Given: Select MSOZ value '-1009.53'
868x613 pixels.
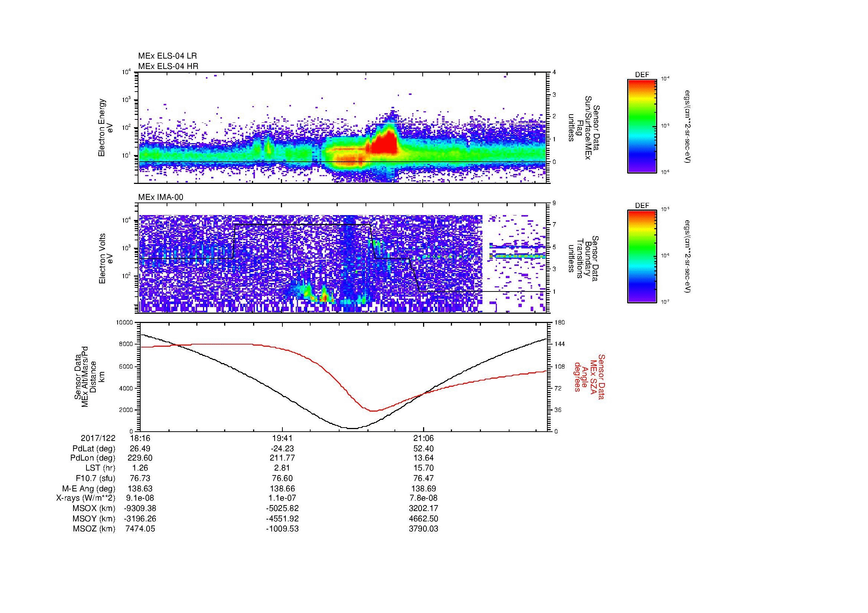Looking at the screenshot, I should coord(282,529).
